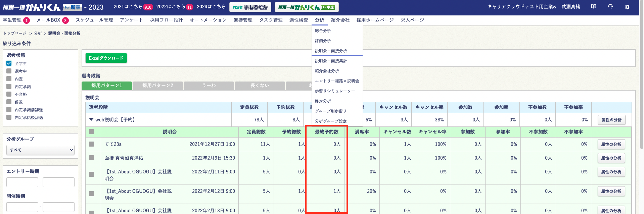Open the manual book icon
The width and height of the screenshot is (644, 214).
pyautogui.click(x=594, y=7)
